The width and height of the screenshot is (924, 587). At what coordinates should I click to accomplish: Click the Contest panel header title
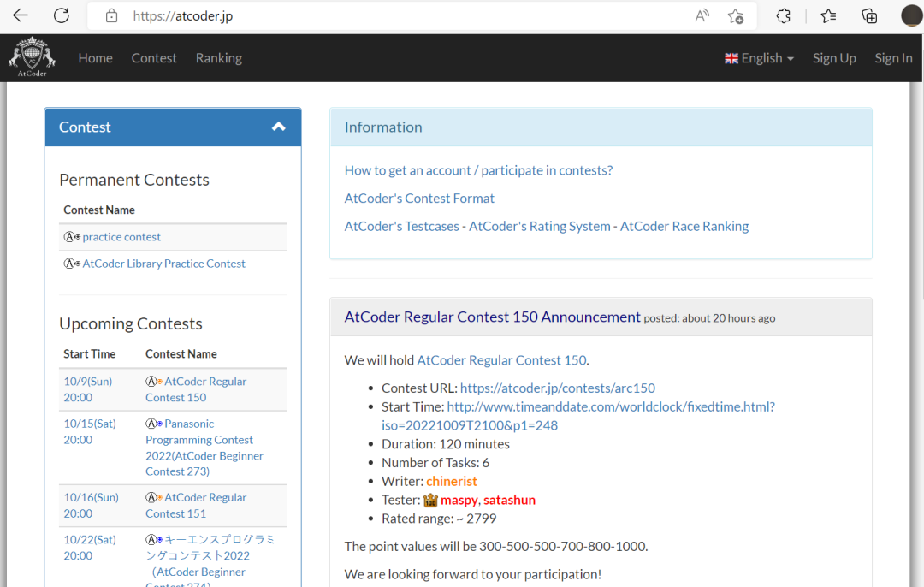tap(85, 127)
